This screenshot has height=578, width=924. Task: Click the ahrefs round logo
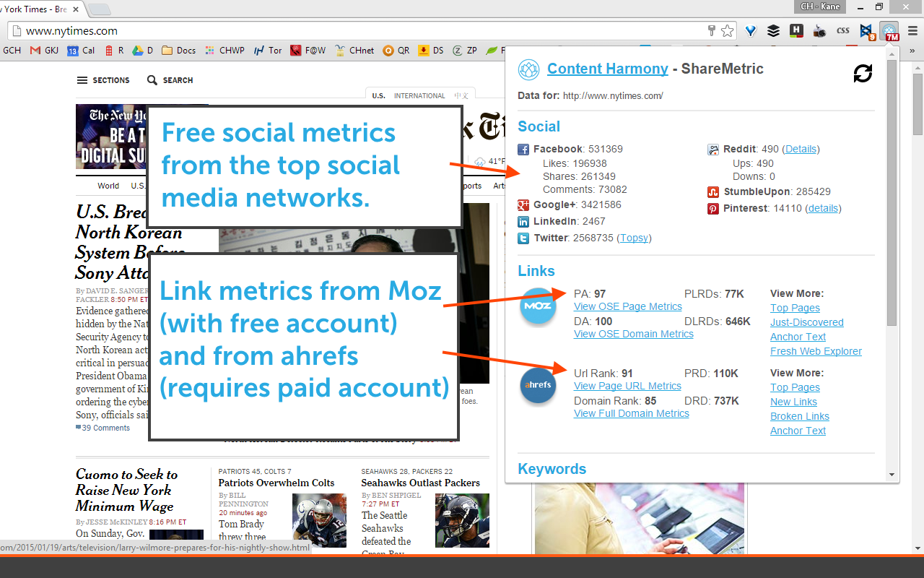(x=538, y=385)
